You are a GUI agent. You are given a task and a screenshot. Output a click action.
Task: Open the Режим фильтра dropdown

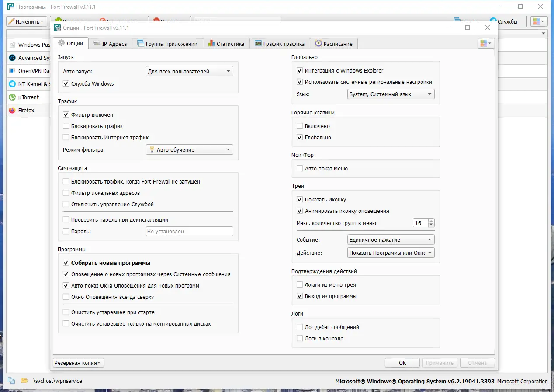189,149
